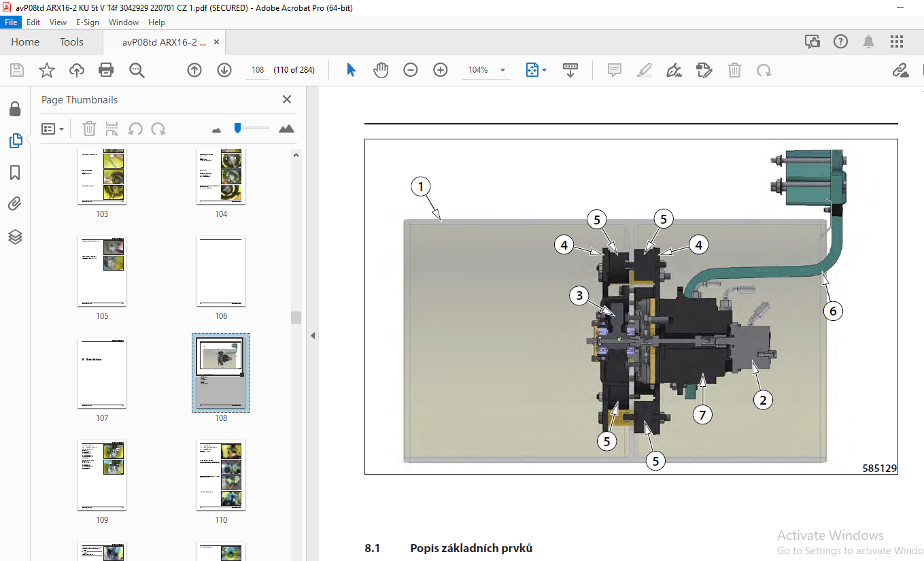Select the avP08td ARX16-2 document tab
The image size is (924, 561).
pyautogui.click(x=164, y=42)
